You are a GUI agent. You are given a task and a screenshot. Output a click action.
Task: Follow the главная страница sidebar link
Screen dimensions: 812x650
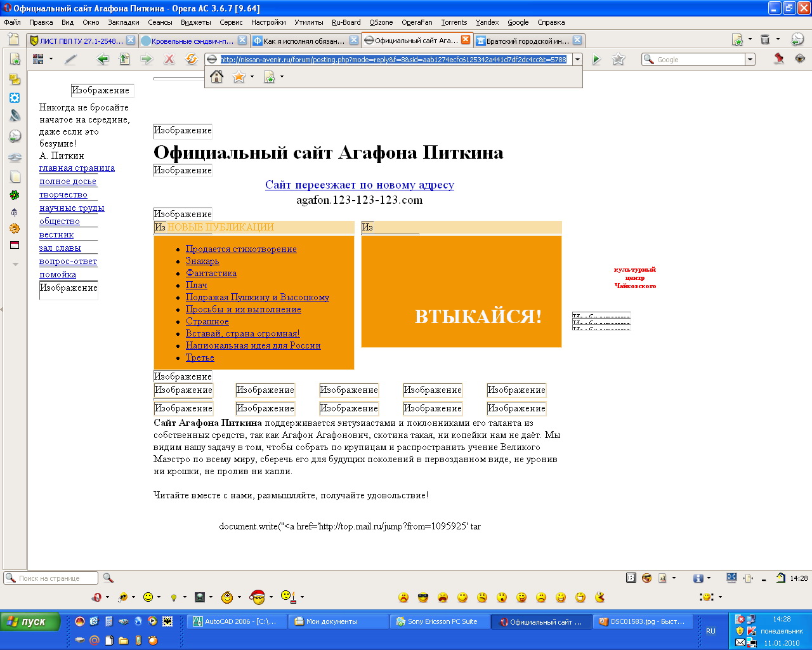point(77,168)
